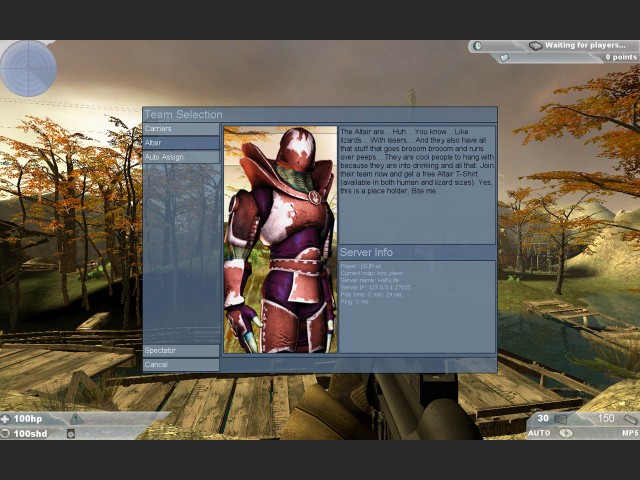Select the Altair team
This screenshot has width=640, height=480.
click(181, 143)
